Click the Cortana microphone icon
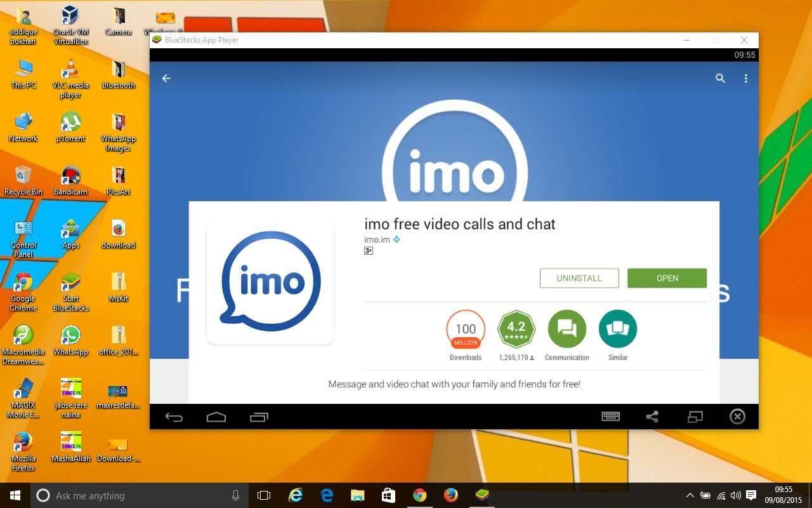Screen dimensions: 812x508 coord(235,495)
